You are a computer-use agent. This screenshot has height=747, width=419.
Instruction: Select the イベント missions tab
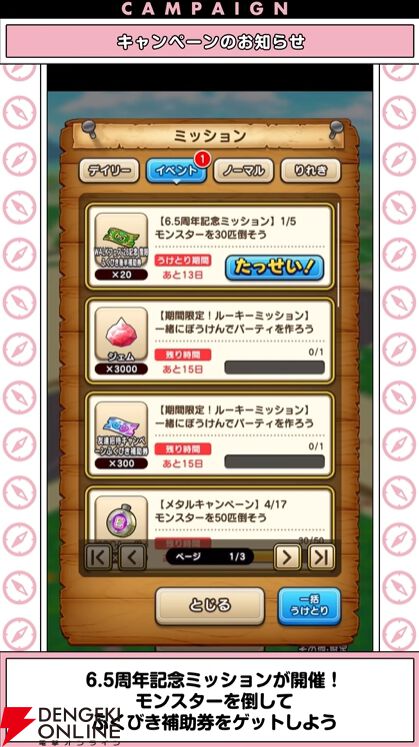(176, 171)
